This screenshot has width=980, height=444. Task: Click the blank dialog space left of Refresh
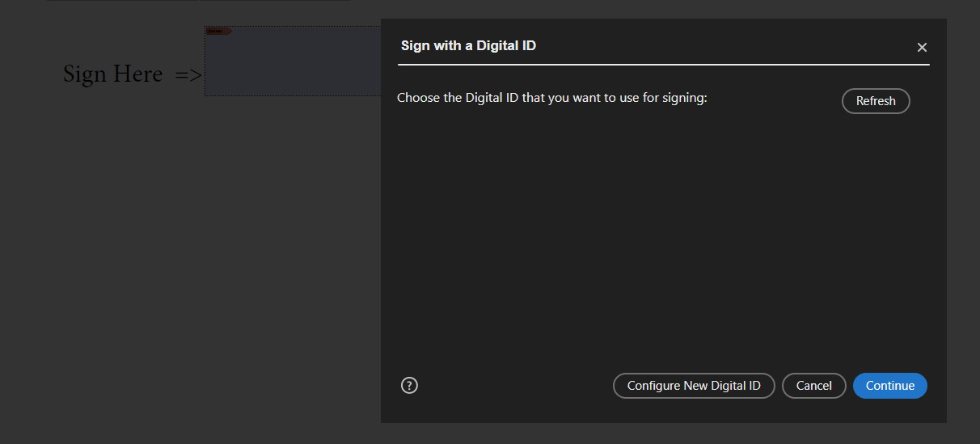click(776, 100)
